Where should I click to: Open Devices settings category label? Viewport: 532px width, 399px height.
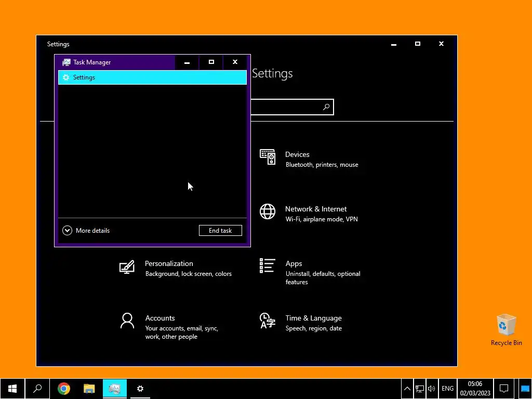(297, 154)
